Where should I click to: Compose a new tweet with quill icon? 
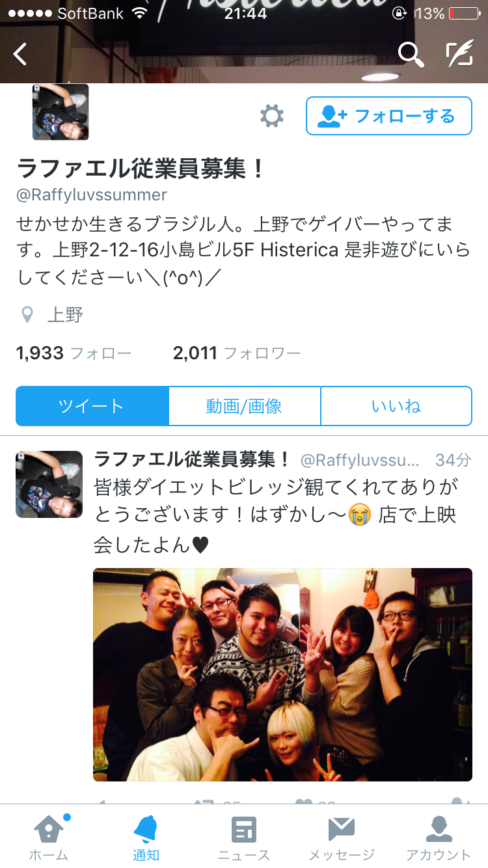pos(459,55)
